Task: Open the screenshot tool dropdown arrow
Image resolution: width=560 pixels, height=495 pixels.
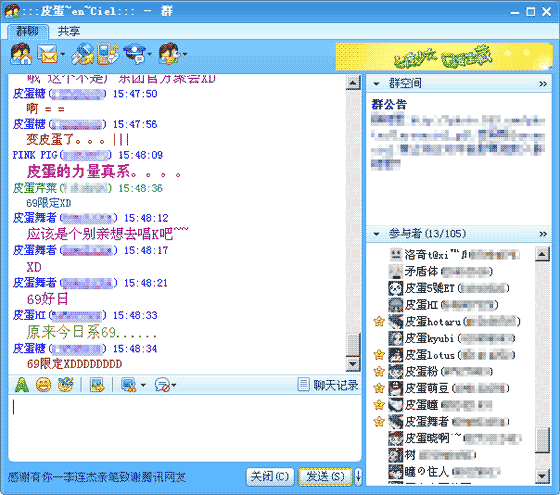Action: point(143,385)
